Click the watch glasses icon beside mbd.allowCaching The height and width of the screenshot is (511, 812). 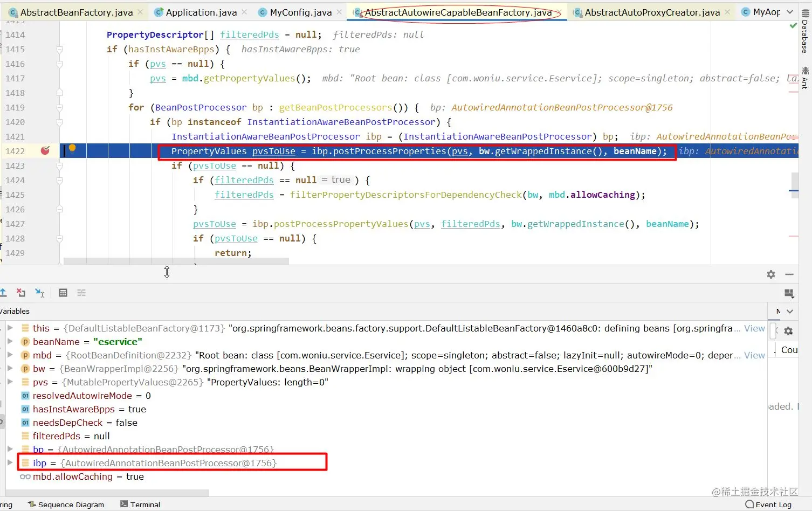(x=25, y=477)
